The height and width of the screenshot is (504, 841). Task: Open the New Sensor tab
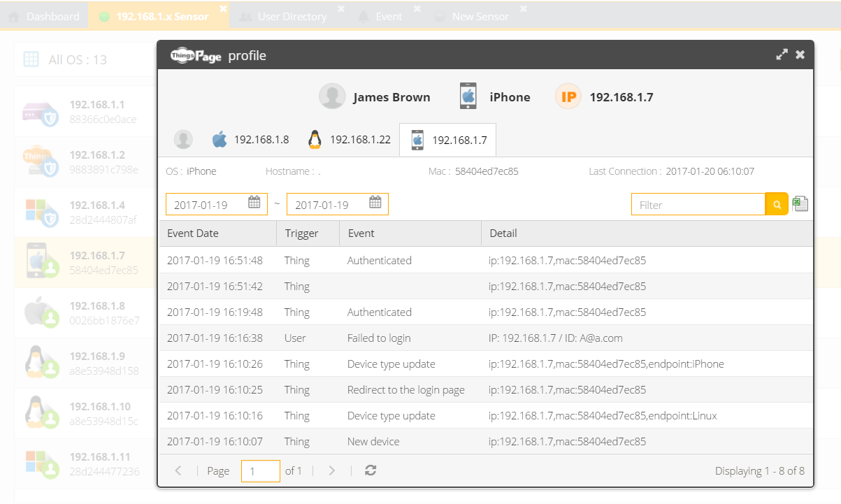point(472,16)
